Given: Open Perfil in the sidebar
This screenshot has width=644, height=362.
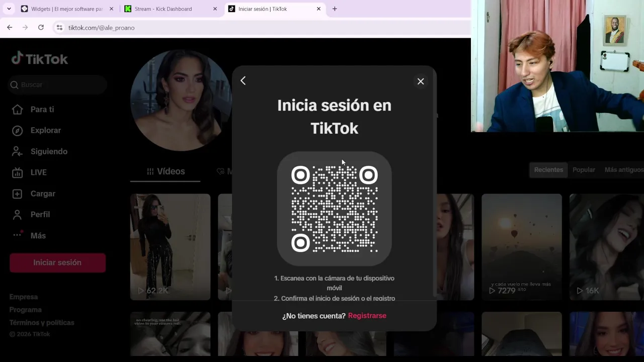Looking at the screenshot, I should pos(40,214).
